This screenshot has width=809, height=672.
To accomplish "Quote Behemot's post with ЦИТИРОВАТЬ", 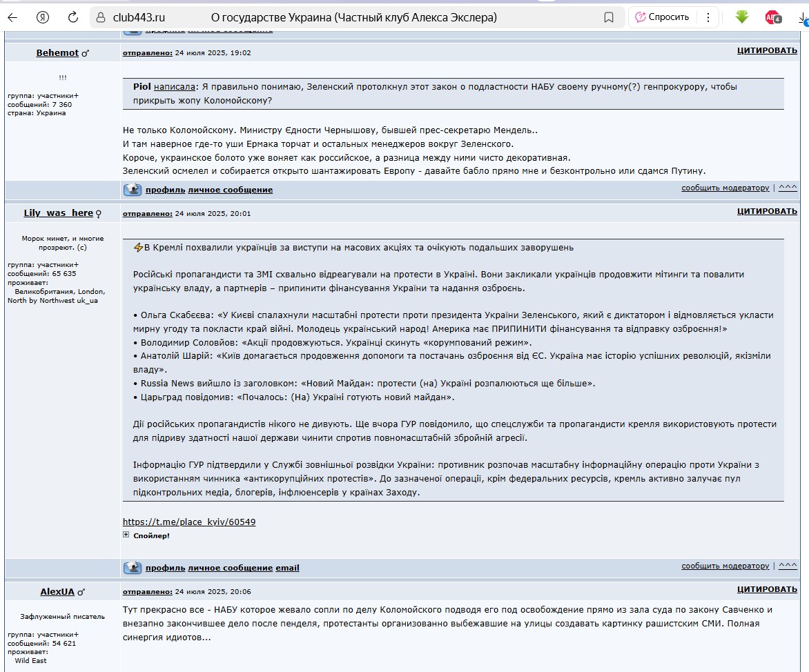I will point(767,50).
